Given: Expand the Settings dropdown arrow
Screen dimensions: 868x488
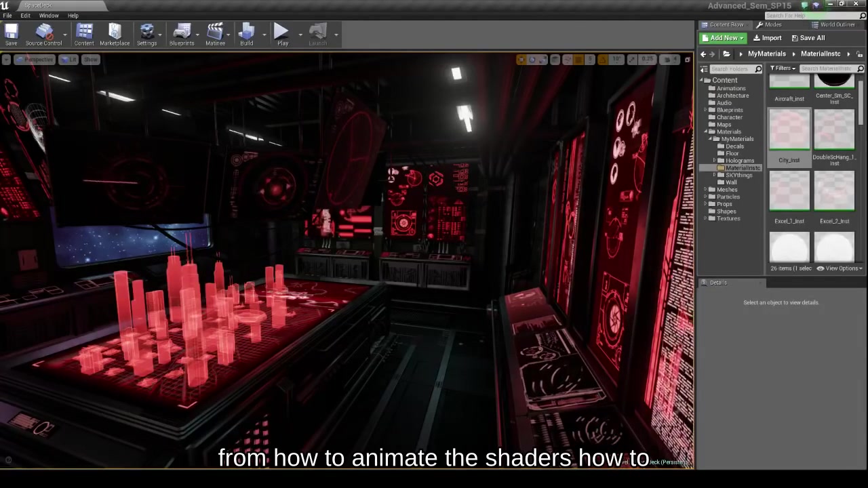Looking at the screenshot, I should [161, 35].
